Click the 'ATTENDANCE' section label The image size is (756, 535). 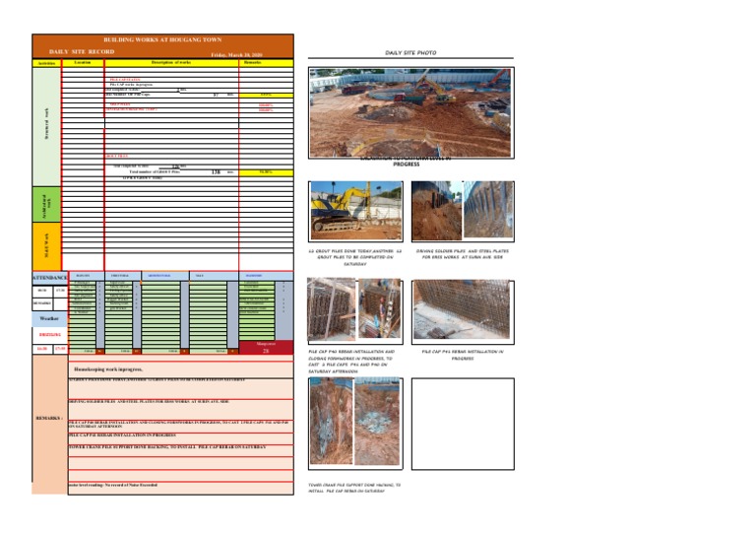click(x=49, y=278)
